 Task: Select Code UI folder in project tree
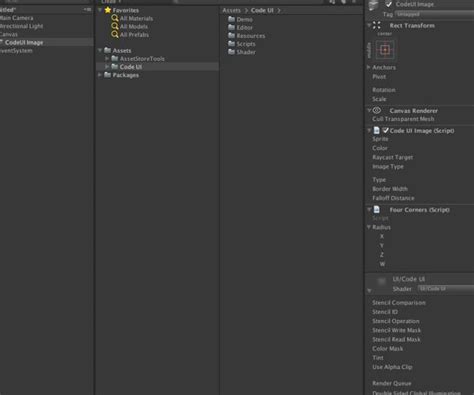pos(131,67)
